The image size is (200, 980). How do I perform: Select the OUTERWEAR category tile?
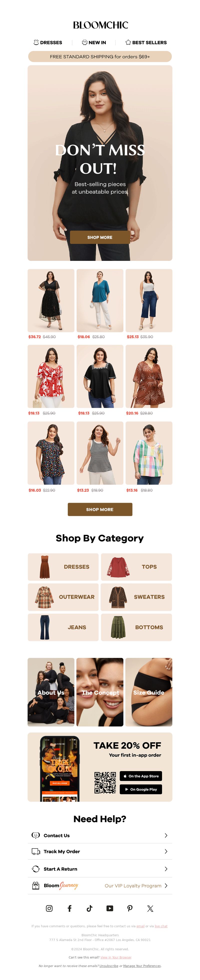(63, 597)
